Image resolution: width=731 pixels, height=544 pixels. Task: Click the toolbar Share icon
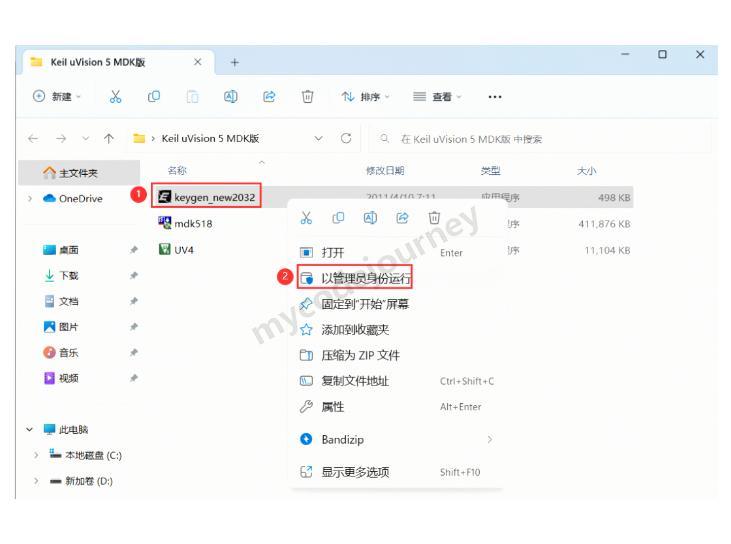[269, 96]
